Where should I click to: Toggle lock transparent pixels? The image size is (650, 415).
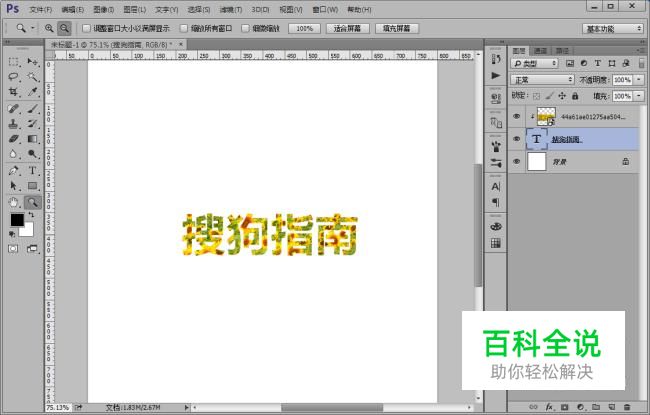[x=536, y=96]
